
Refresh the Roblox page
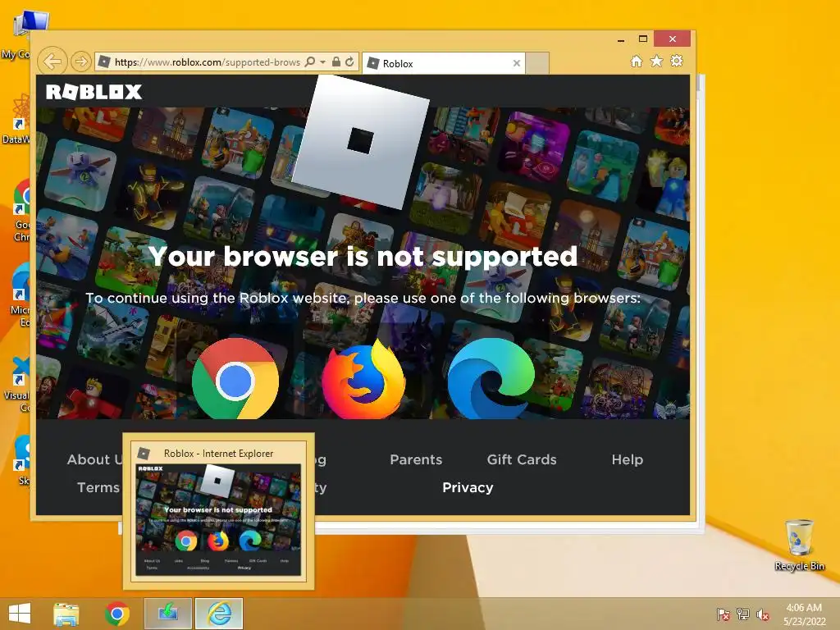point(349,62)
